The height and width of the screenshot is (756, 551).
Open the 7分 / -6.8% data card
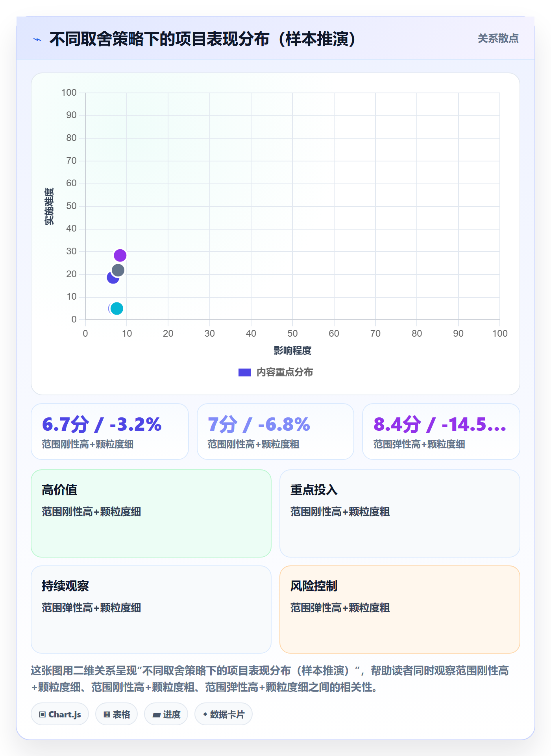coord(275,432)
